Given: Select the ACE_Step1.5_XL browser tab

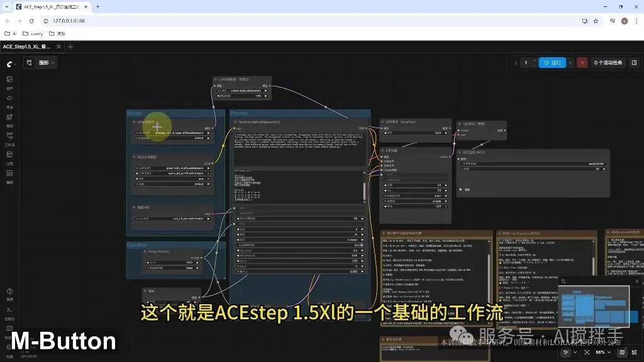Looking at the screenshot, I should 52,7.
